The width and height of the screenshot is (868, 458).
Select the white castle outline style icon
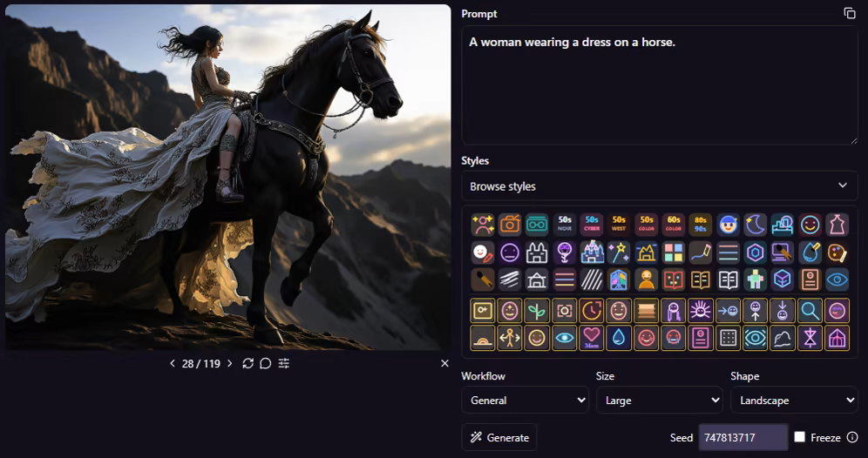pyautogui.click(x=537, y=253)
